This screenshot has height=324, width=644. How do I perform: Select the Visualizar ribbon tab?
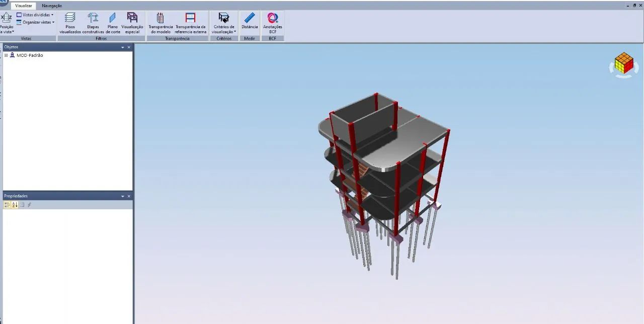23,6
